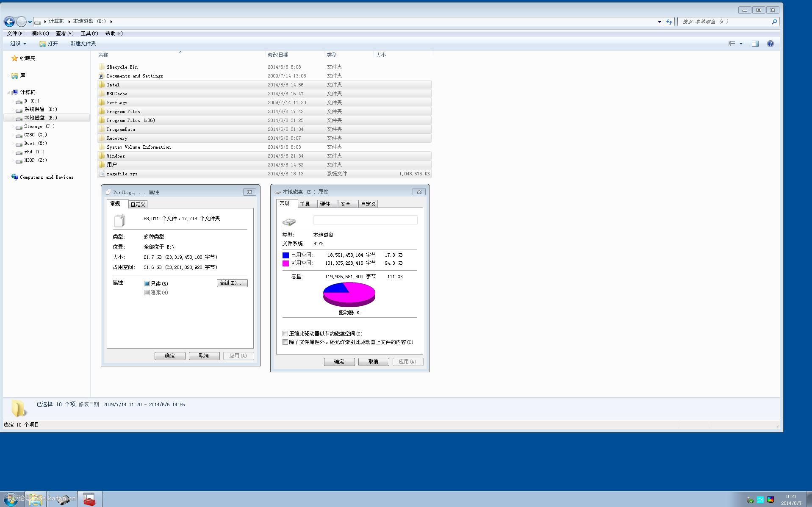Expand Computers and Devices node
This screenshot has height=507, width=812.
click(x=8, y=177)
